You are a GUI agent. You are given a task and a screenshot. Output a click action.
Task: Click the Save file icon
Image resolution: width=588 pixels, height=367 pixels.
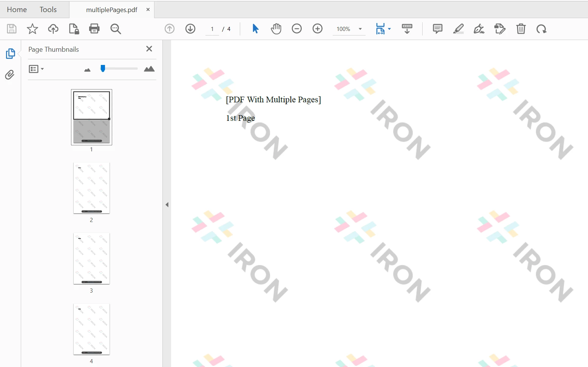click(x=12, y=29)
